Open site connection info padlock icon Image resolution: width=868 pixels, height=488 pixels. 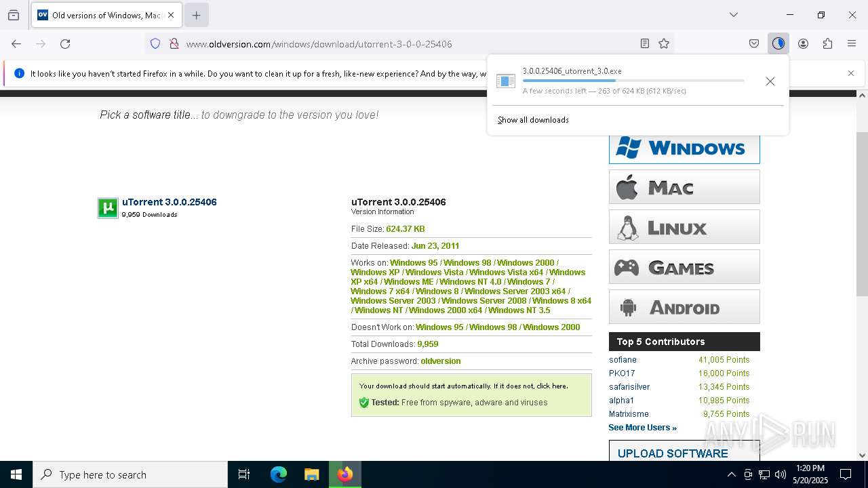point(174,43)
